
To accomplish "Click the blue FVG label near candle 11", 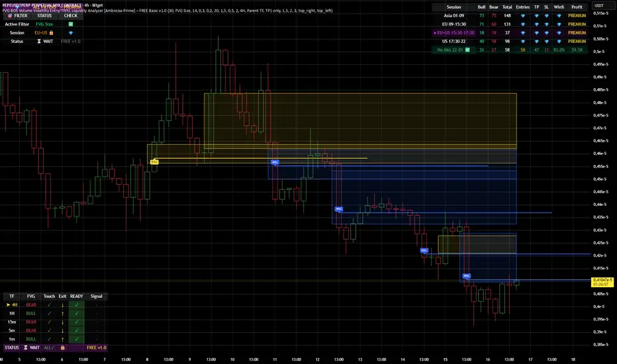I will pyautogui.click(x=275, y=162).
